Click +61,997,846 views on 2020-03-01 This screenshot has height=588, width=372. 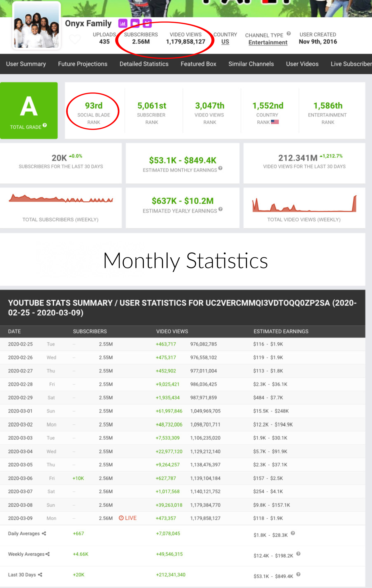[x=169, y=411]
